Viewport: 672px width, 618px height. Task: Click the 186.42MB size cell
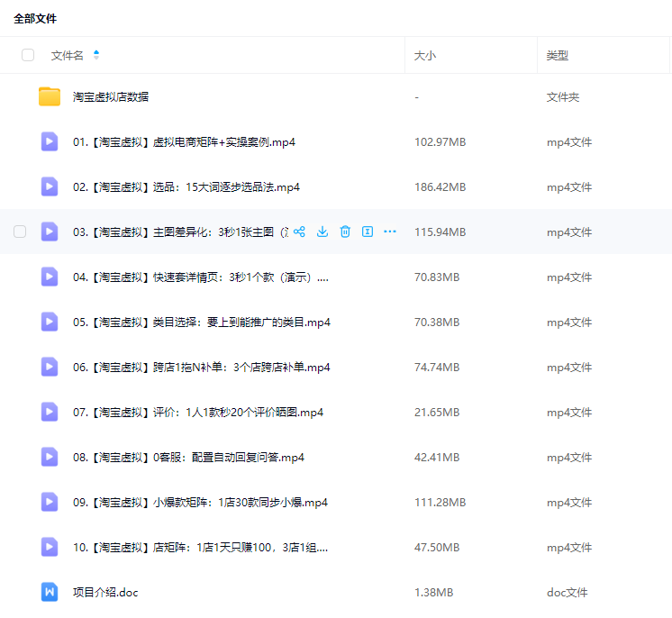tap(440, 186)
